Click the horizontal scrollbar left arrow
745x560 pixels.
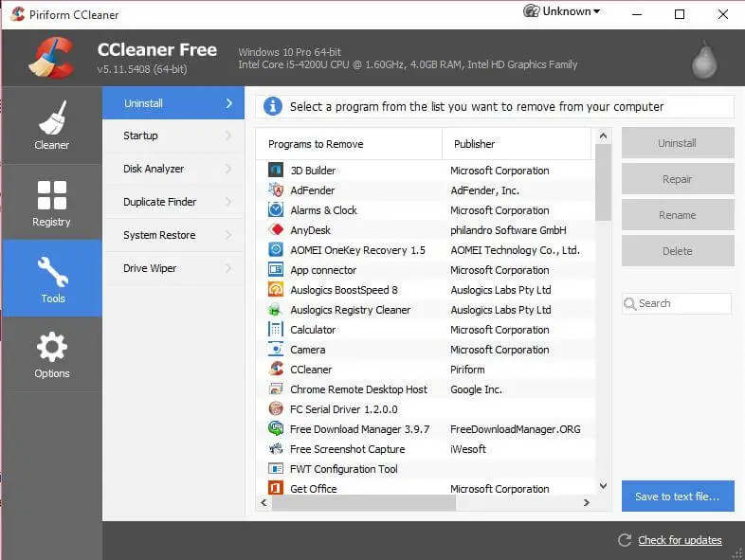coord(264,502)
